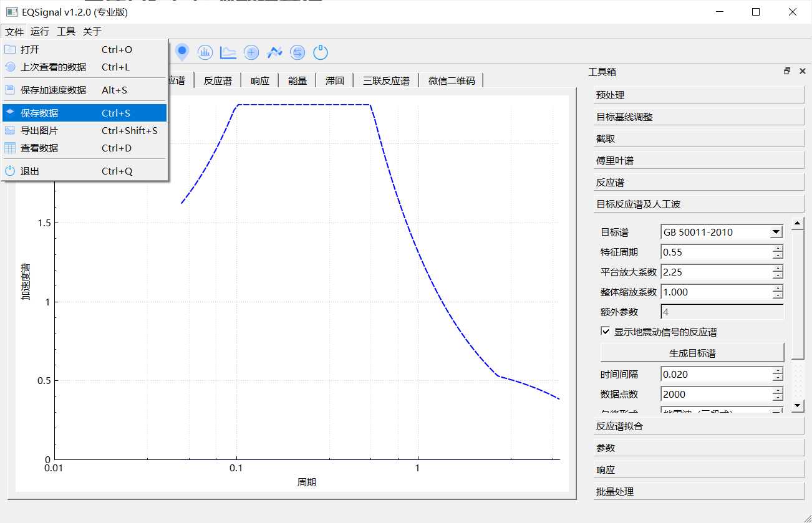Open the histogram spectrum toolbar icon
Viewport: 812px width, 523px height.
[x=205, y=52]
